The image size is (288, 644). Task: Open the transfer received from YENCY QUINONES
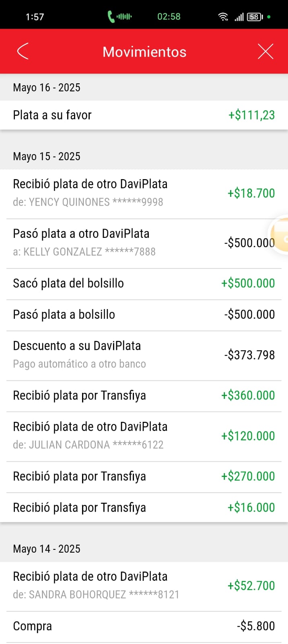coord(144,193)
